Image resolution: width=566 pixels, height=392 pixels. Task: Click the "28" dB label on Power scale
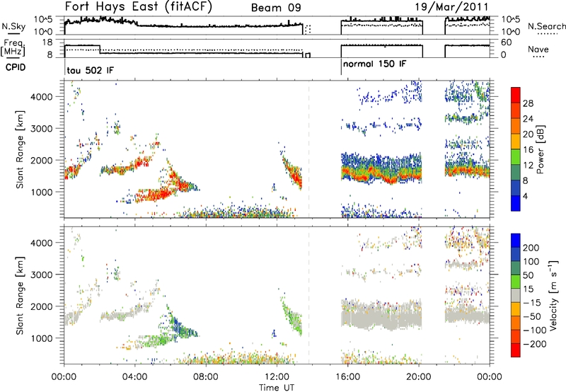tap(528, 103)
